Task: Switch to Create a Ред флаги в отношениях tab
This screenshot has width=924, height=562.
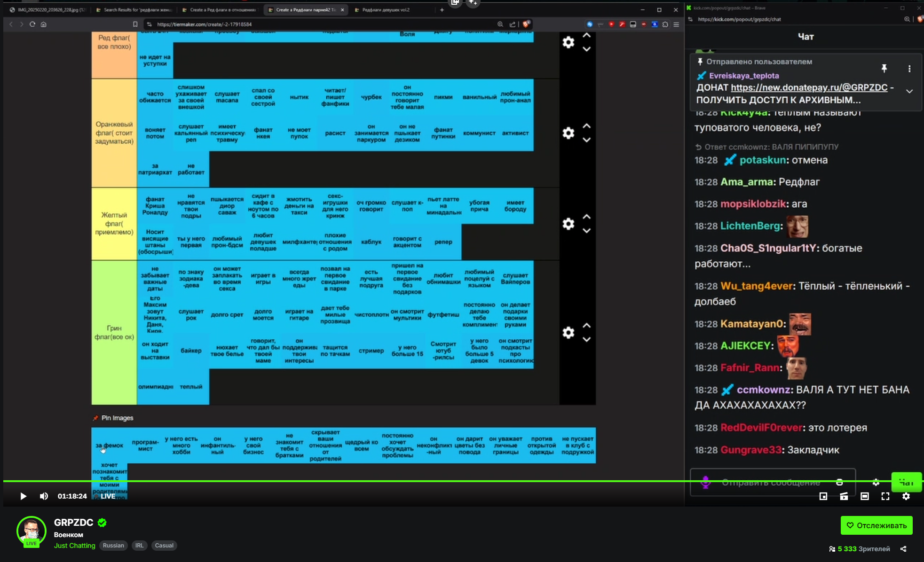Action: pos(220,10)
